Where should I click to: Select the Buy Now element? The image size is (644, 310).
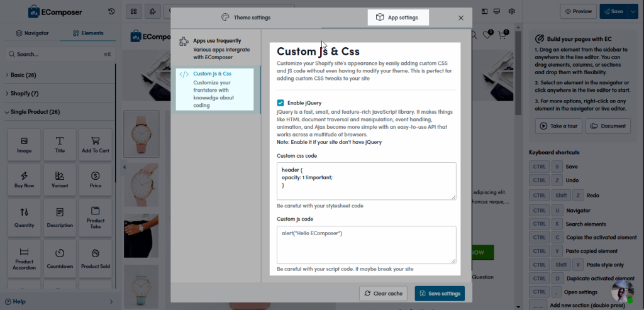[25, 179]
